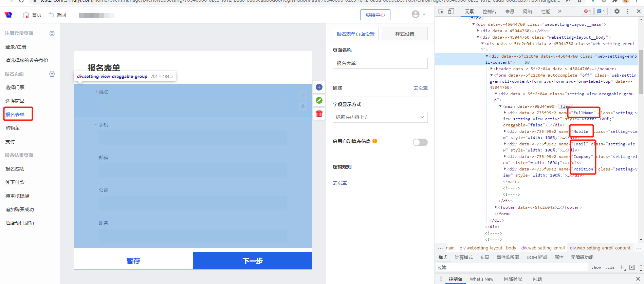Open the 字段显示方式 dropdown
Viewport: 644px width, 284px height.
pyautogui.click(x=380, y=117)
